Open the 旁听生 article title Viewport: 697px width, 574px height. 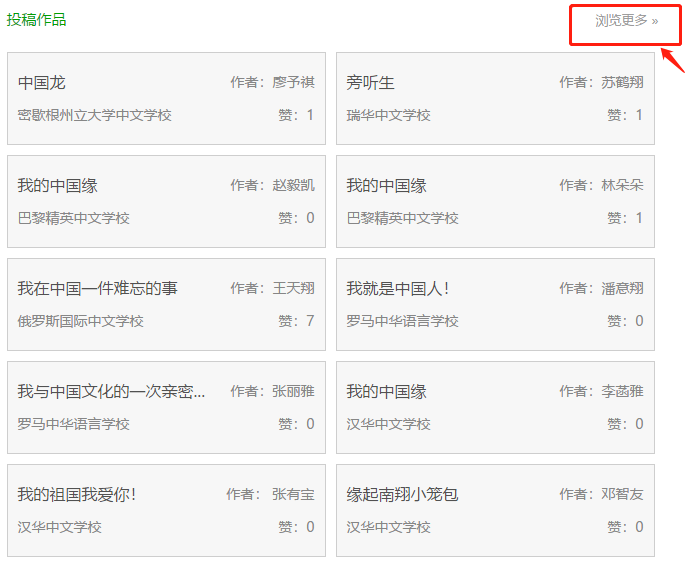coord(370,83)
